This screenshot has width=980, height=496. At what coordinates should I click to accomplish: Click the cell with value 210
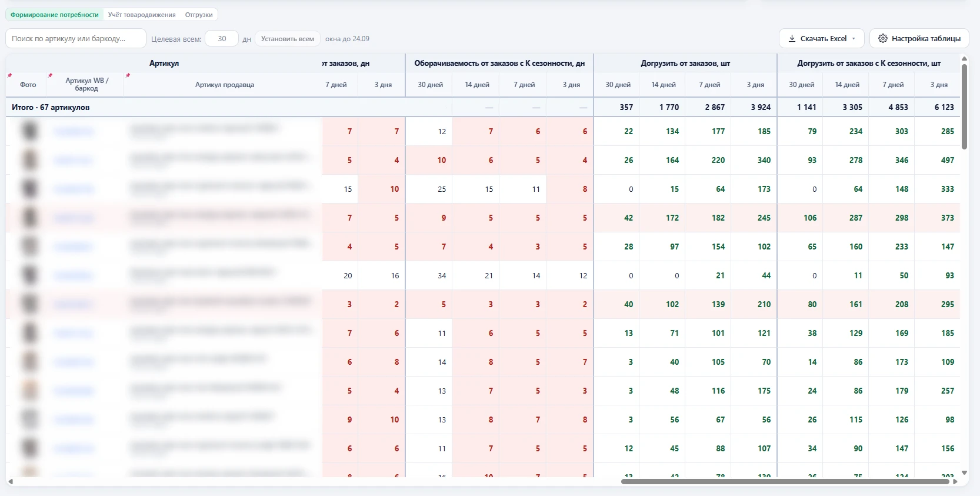click(754, 304)
